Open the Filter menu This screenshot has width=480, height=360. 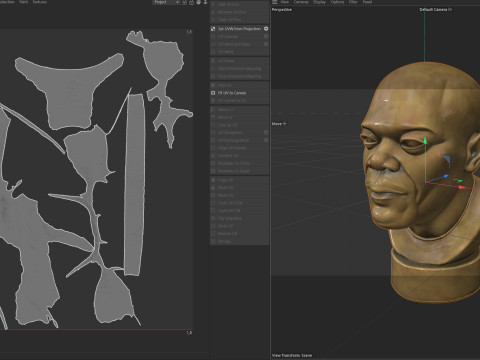pyautogui.click(x=353, y=2)
